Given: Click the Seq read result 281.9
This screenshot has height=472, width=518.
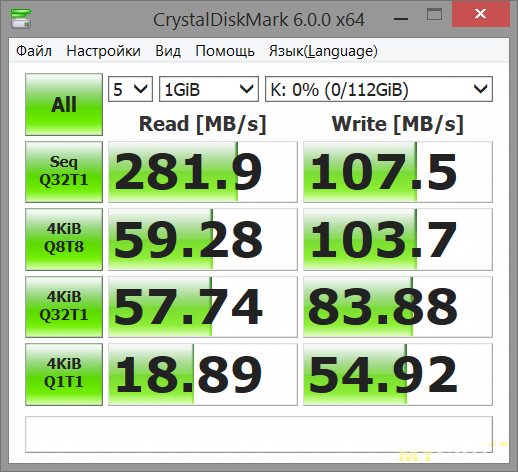Looking at the screenshot, I should tap(203, 172).
